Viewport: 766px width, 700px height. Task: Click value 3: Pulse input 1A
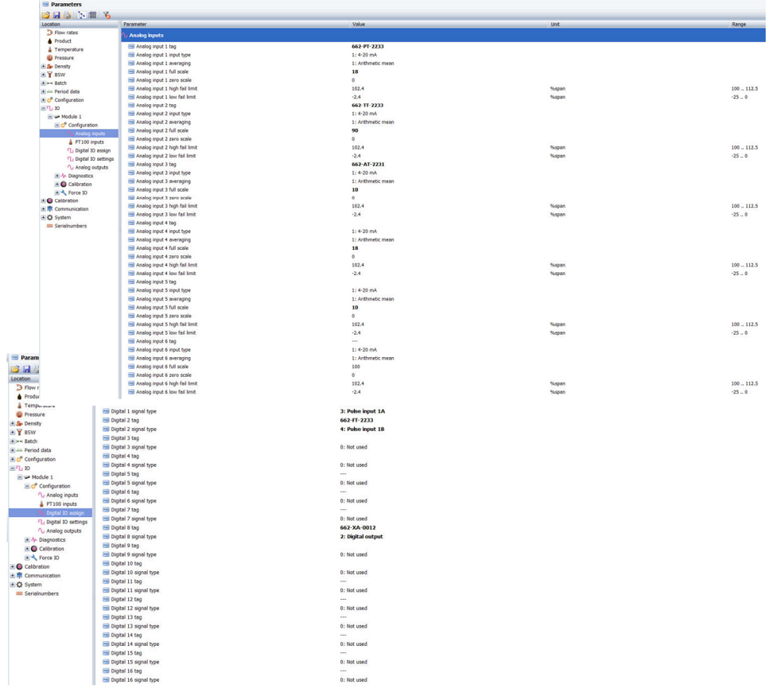362,411
